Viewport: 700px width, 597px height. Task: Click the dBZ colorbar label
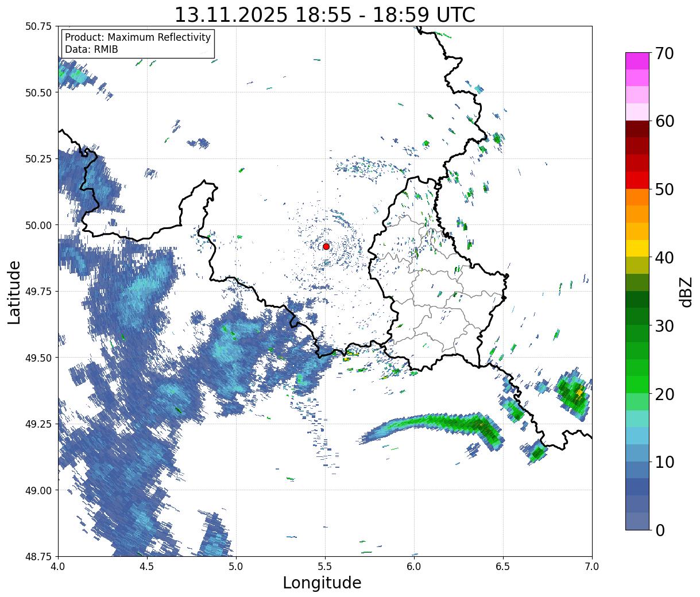click(x=686, y=292)
